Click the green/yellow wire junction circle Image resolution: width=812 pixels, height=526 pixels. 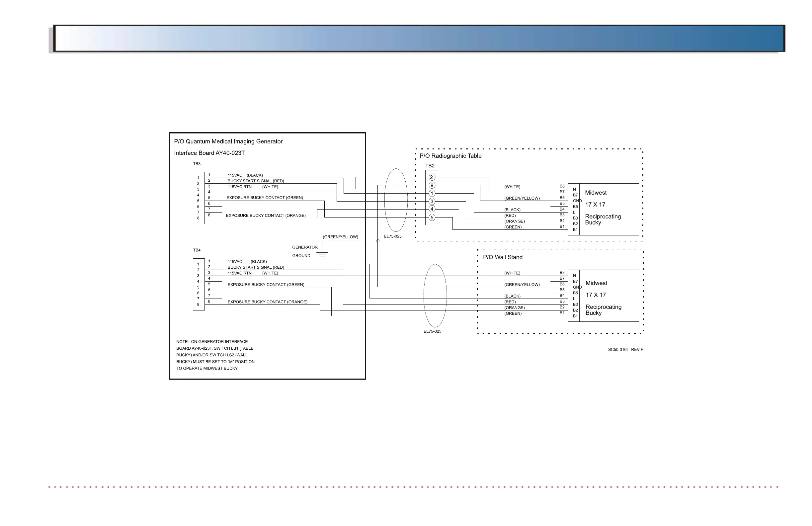coord(378,241)
